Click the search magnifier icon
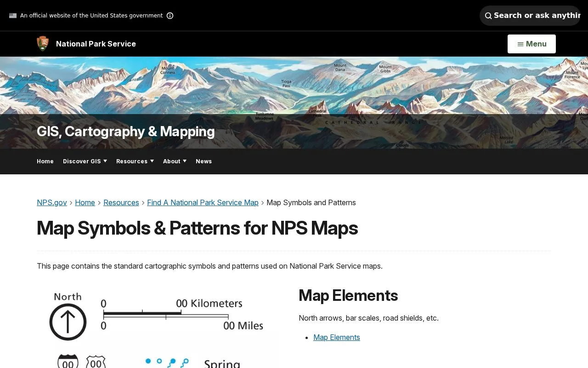This screenshot has height=368, width=588. (x=488, y=16)
